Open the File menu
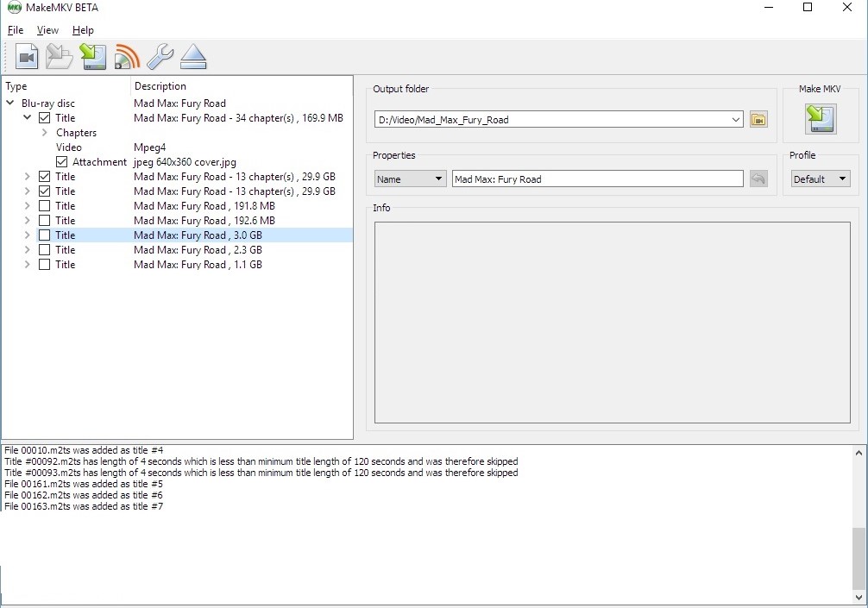The width and height of the screenshot is (868, 608). coord(16,30)
